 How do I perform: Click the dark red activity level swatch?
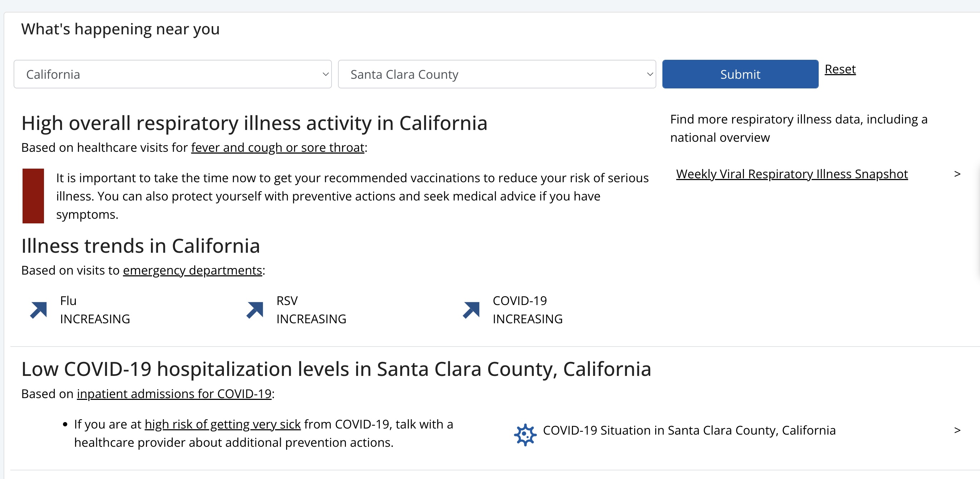click(33, 196)
